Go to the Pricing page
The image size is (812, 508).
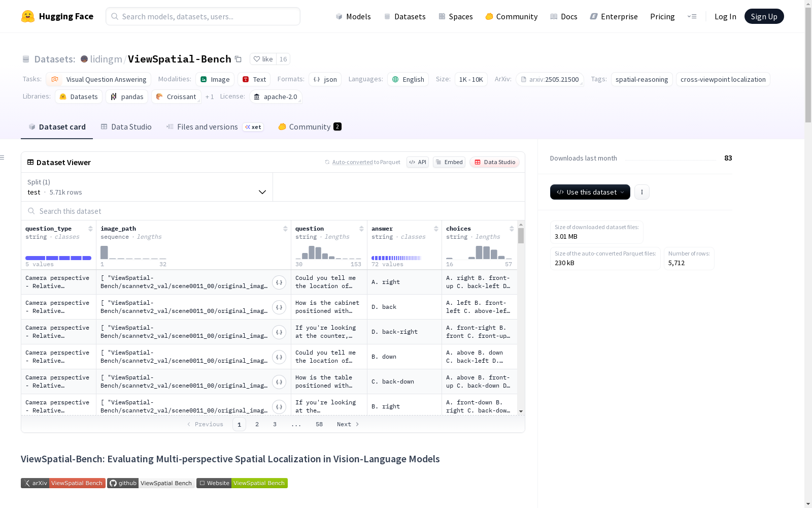[x=662, y=16]
